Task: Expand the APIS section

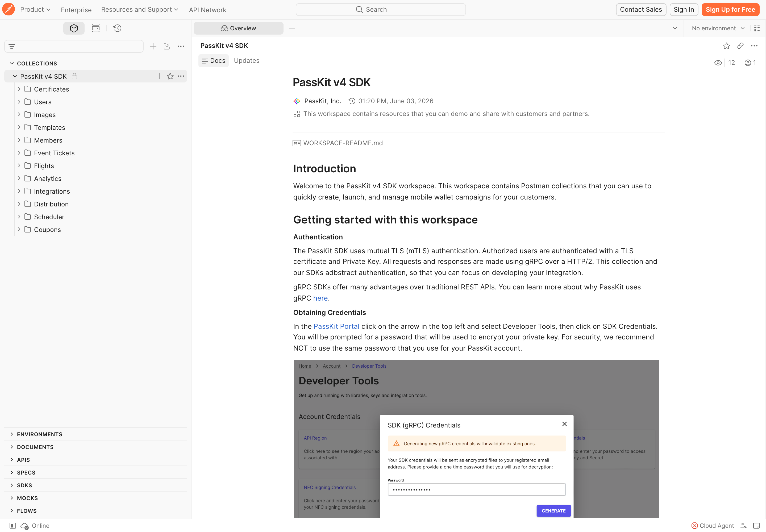Action: pyautogui.click(x=12, y=460)
